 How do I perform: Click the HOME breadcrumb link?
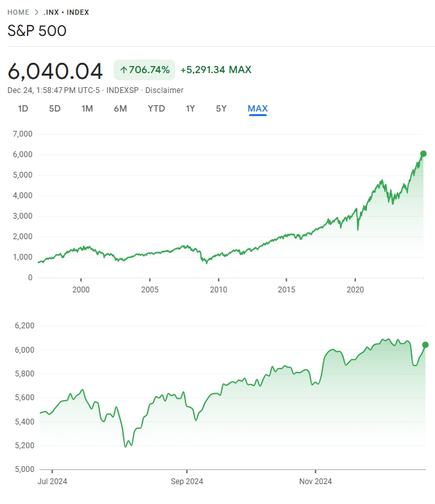tap(19, 12)
